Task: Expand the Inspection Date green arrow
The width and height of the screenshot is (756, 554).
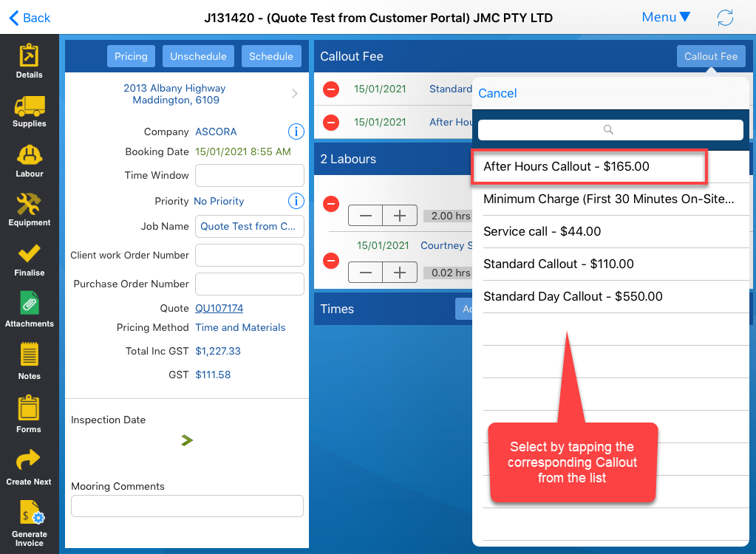Action: [187, 440]
